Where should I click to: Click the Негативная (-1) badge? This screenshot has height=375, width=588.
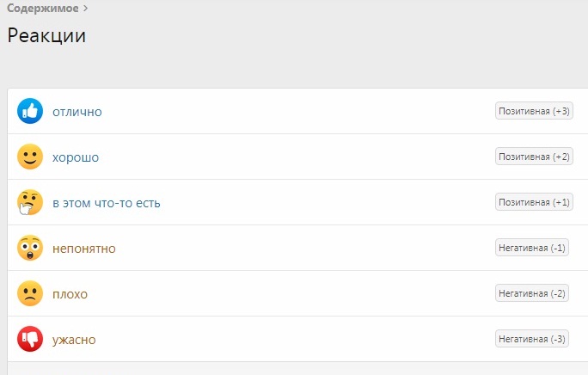click(532, 248)
